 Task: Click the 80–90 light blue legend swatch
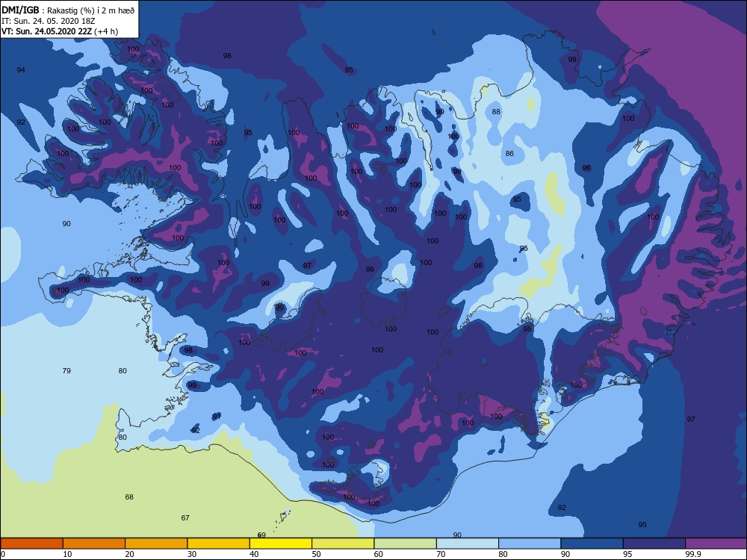pyautogui.click(x=530, y=544)
